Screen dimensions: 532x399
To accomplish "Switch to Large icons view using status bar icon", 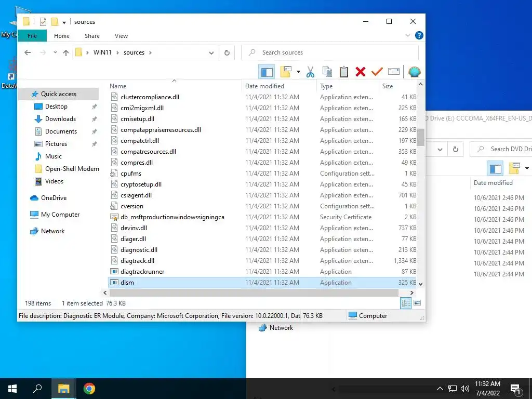I will tap(417, 303).
